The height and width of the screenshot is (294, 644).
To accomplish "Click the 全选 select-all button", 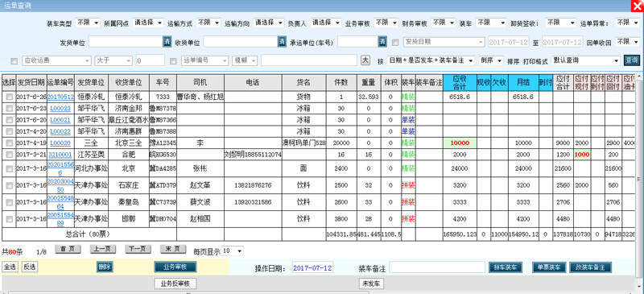I will click(x=10, y=267).
